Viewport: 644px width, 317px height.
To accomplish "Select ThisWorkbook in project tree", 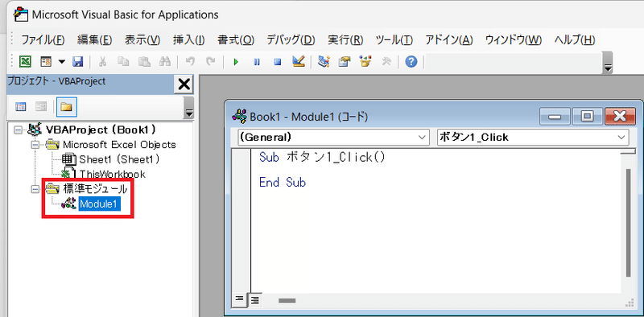I will [112, 174].
